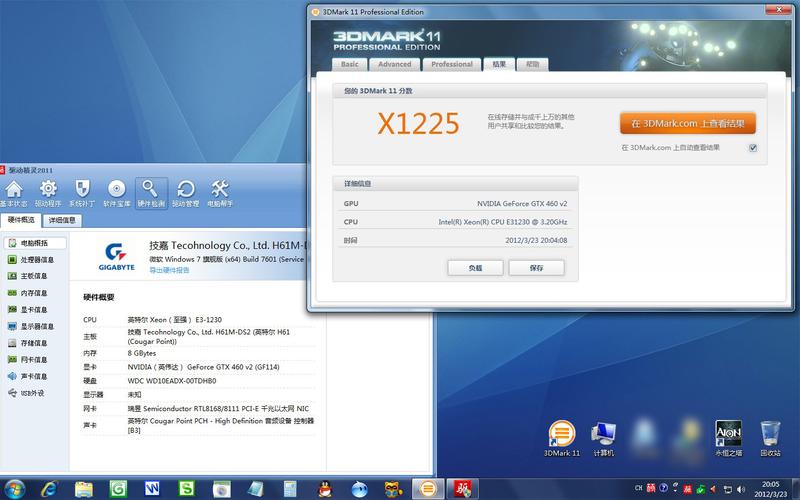Click orange 在3DMark.com上查看结果 button

(x=688, y=123)
